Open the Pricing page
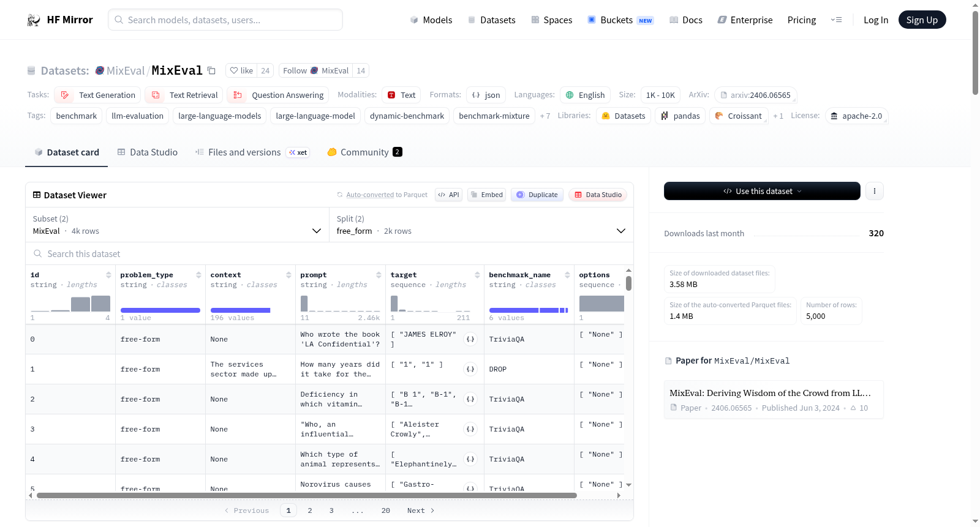Image resolution: width=980 pixels, height=527 pixels. coord(802,20)
